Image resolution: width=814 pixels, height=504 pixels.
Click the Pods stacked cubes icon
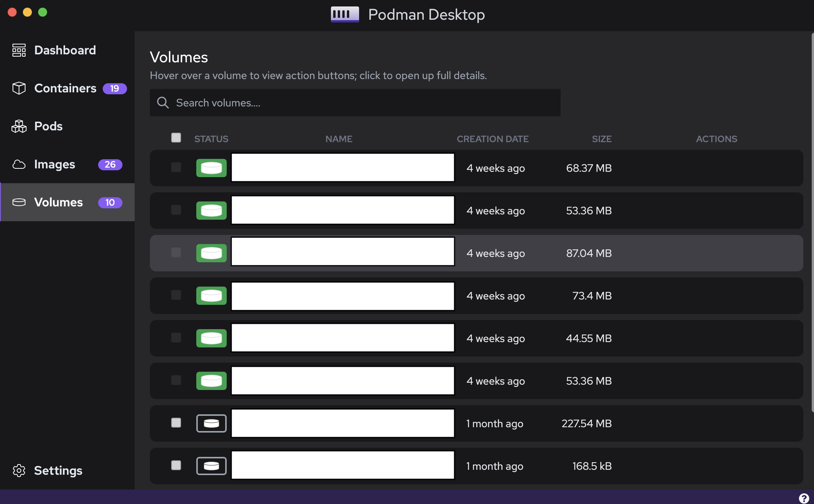point(19,126)
